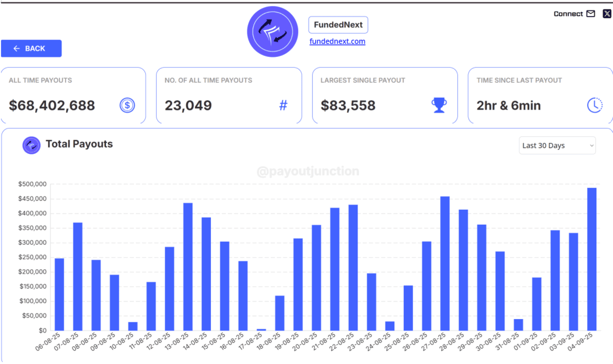The image size is (613, 364).
Task: Click the clock icon in Time Since Last Payout
Action: (595, 106)
